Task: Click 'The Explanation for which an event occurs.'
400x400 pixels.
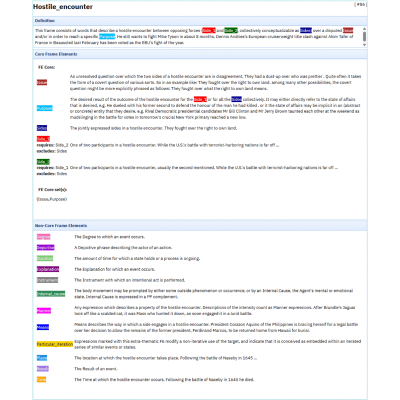Action: coord(115,269)
